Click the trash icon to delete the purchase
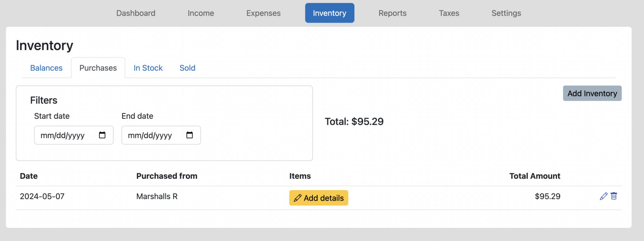Image resolution: width=644 pixels, height=241 pixels. [x=614, y=196]
